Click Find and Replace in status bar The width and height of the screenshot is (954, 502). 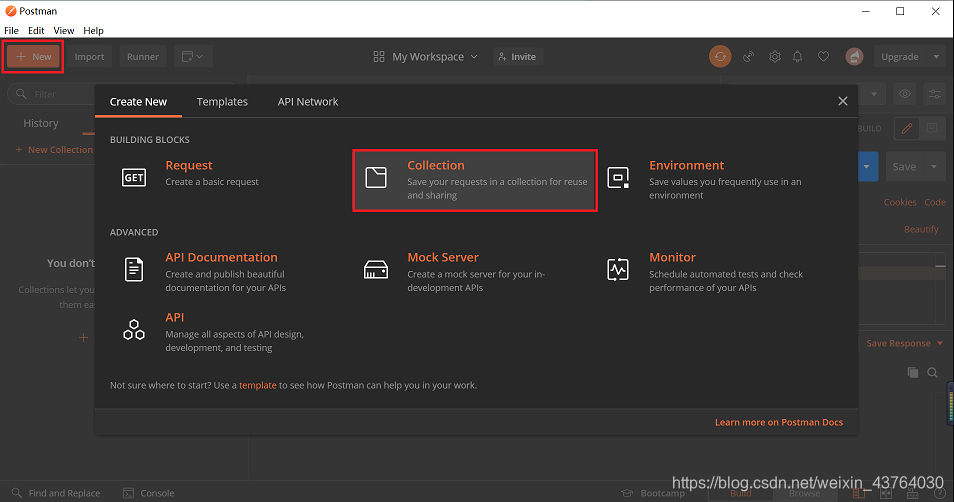[56, 493]
